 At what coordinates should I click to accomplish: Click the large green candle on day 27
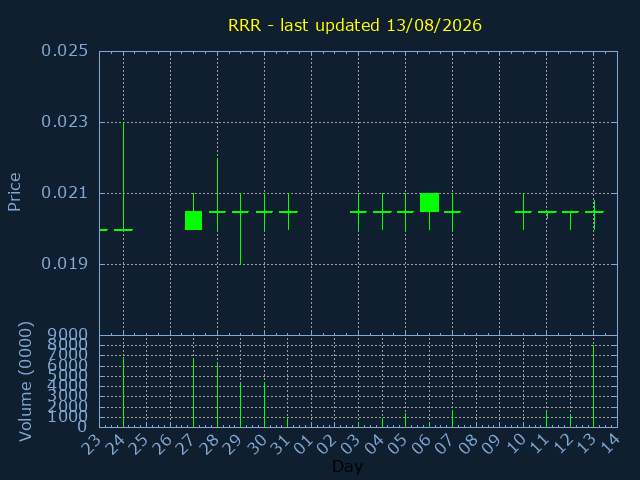point(193,220)
